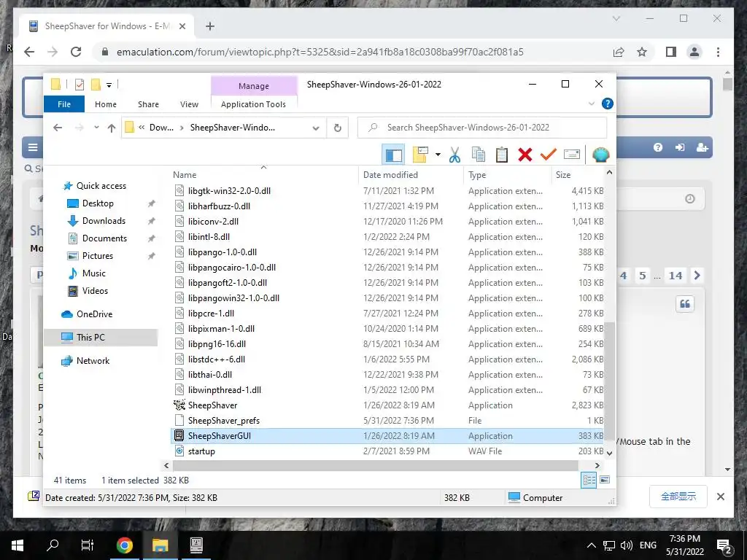
Task: Open the View ribbon tab
Action: [x=189, y=104]
